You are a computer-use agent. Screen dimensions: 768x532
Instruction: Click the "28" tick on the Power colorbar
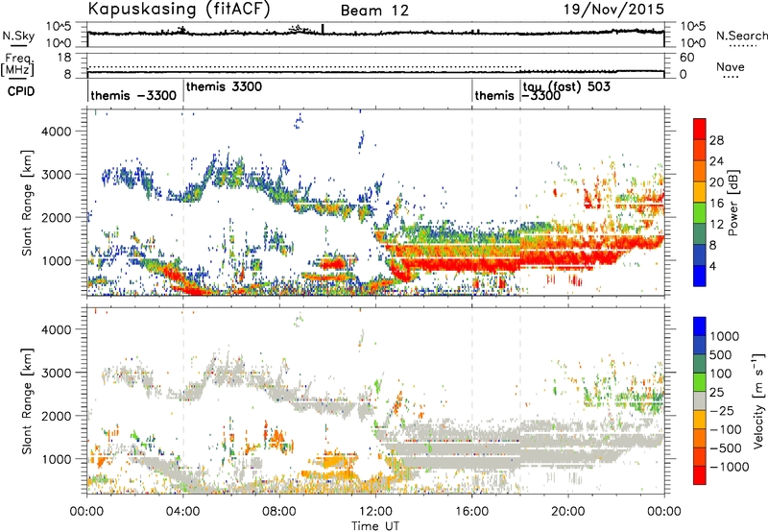(x=716, y=140)
